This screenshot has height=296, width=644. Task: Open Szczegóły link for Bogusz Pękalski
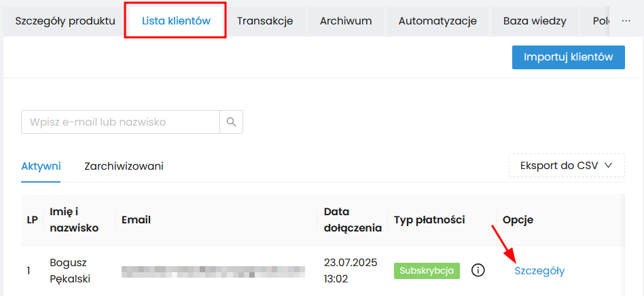(539, 271)
